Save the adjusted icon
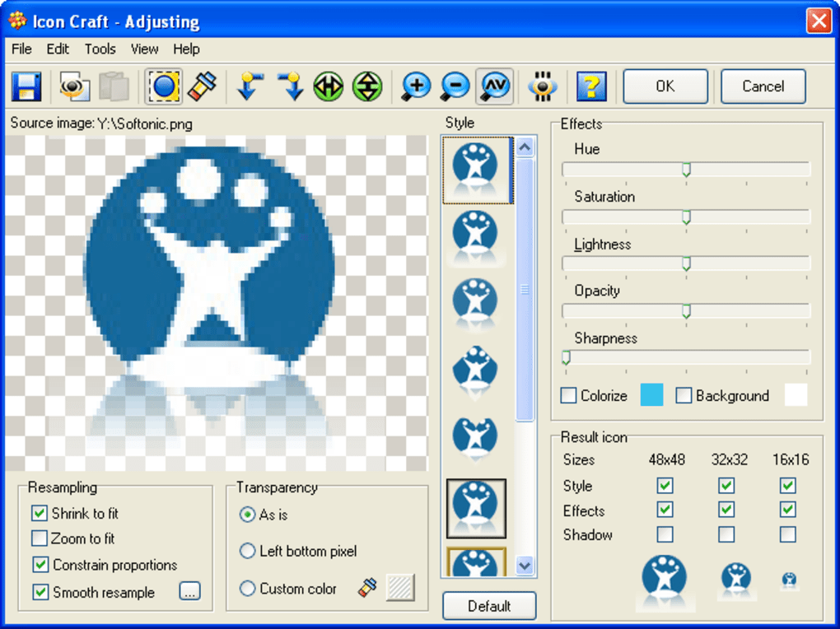 (x=25, y=86)
